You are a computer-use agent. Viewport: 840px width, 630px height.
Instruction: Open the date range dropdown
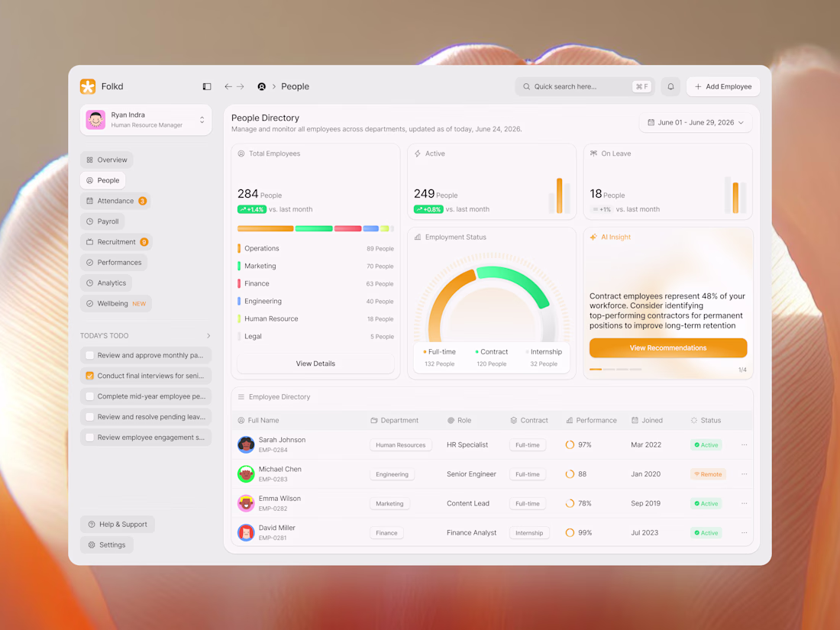pos(696,123)
